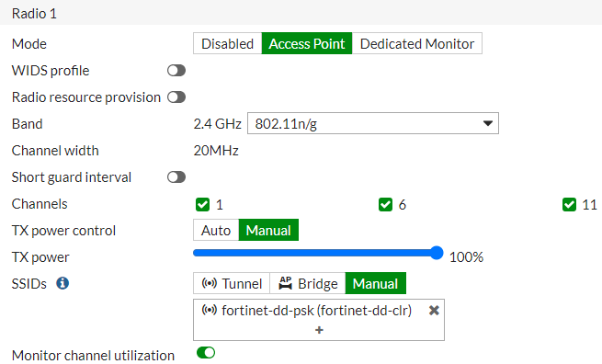Click the Tunnel wireless signal icon
The image size is (602, 364).
click(x=210, y=283)
